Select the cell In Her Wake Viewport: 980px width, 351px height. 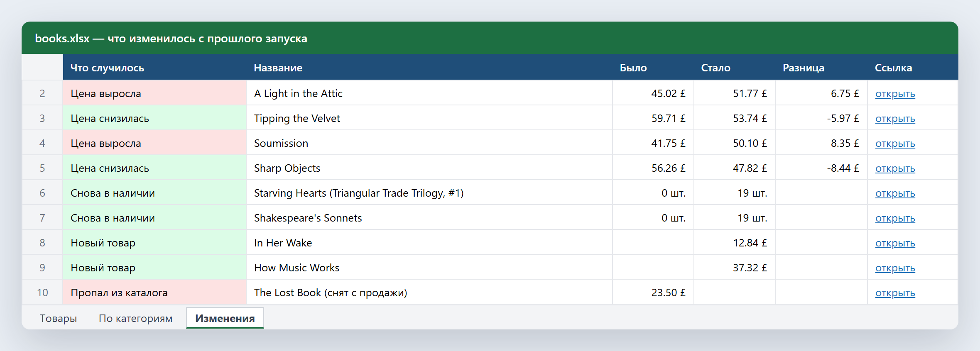click(429, 242)
